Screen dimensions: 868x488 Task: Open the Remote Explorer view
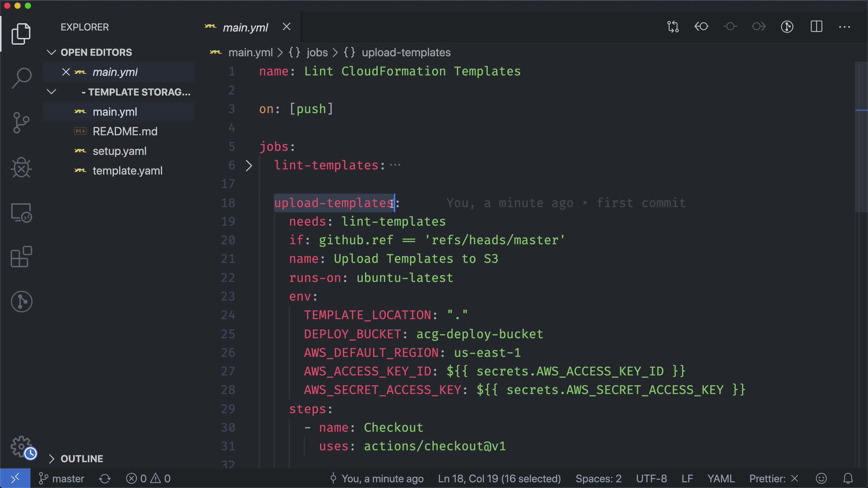21,212
